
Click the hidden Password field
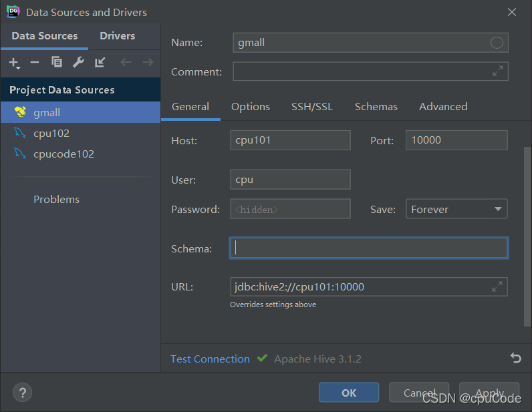click(x=291, y=209)
